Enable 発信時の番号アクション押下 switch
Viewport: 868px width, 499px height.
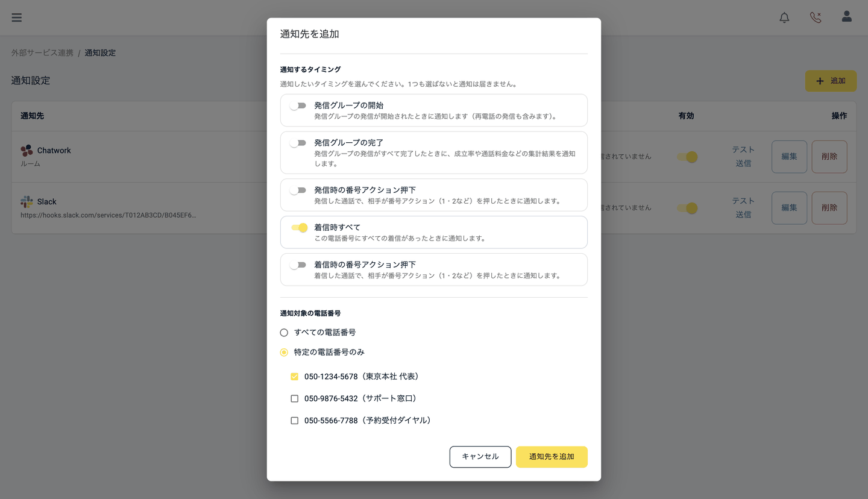[298, 190]
